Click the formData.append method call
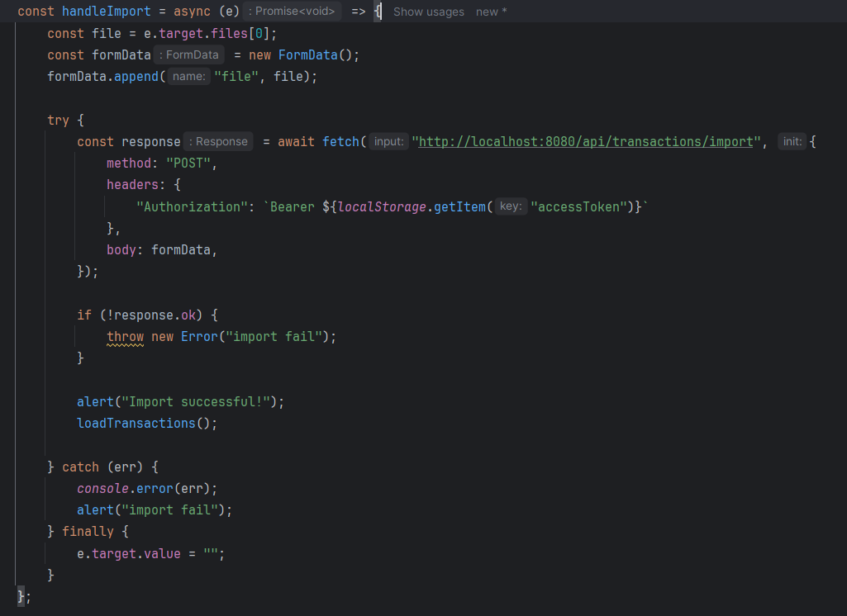Image resolution: width=847 pixels, height=616 pixels. 140,76
